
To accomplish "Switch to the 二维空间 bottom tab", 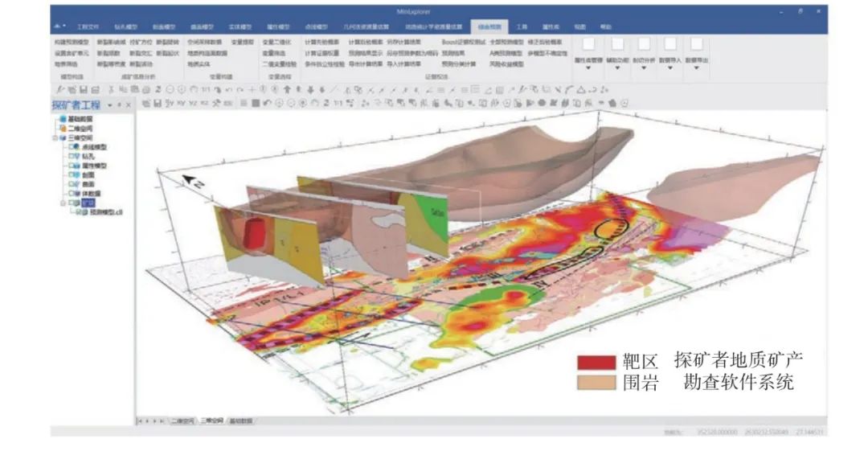I will pyautogui.click(x=182, y=421).
